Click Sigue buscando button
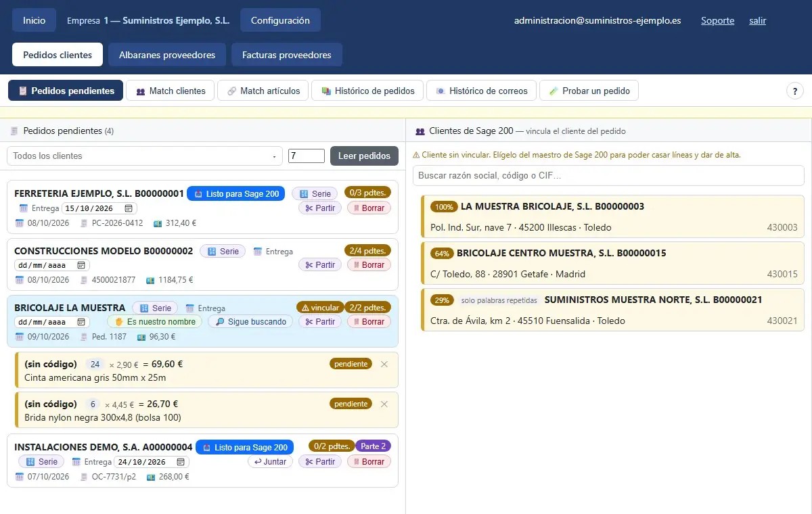812x514 pixels. tap(250, 322)
